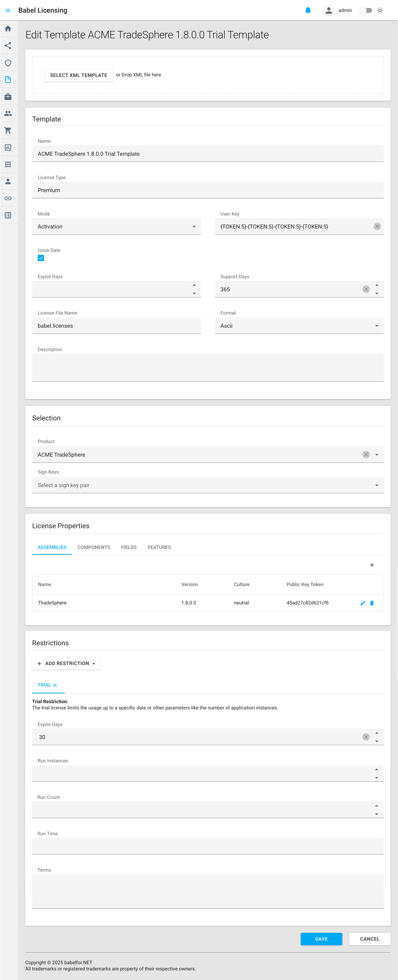Open the notifications bell
The image size is (398, 980).
click(x=308, y=10)
